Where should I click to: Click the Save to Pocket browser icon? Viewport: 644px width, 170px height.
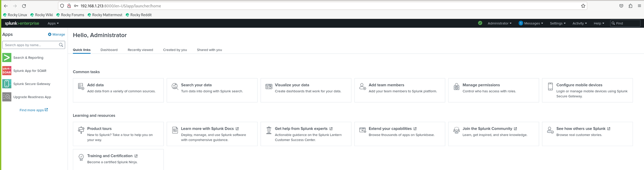click(x=621, y=6)
